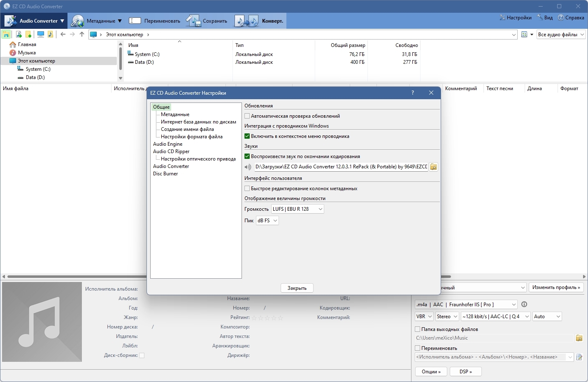
Task: Click Data (D:) row in file list
Action: coord(144,62)
